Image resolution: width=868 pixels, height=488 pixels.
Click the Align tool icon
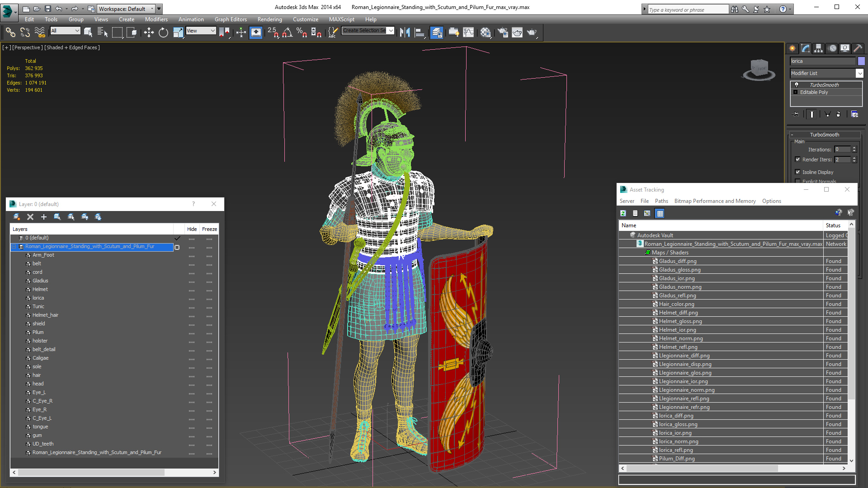[420, 32]
